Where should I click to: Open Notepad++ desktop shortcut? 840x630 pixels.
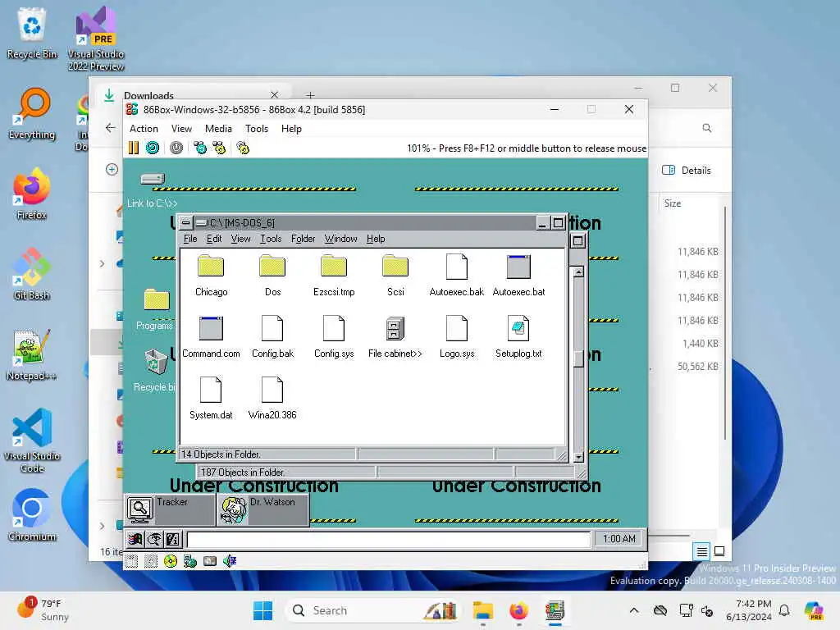[32, 354]
